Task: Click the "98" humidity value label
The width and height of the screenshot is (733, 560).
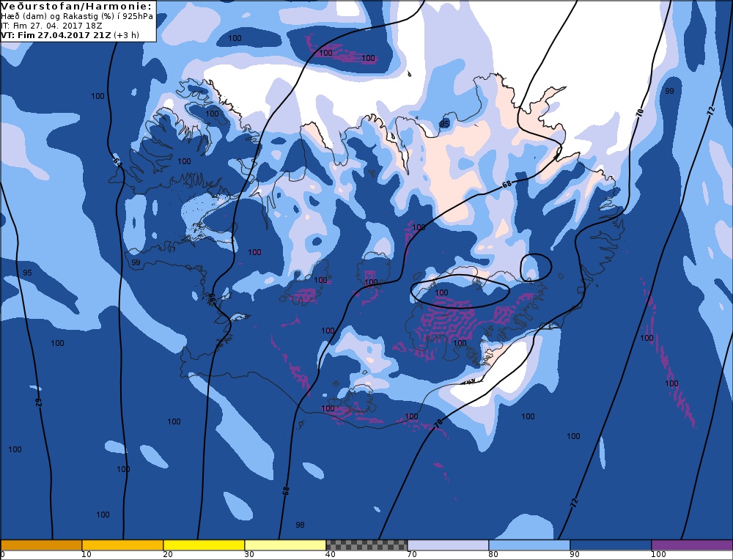Action: [300, 525]
